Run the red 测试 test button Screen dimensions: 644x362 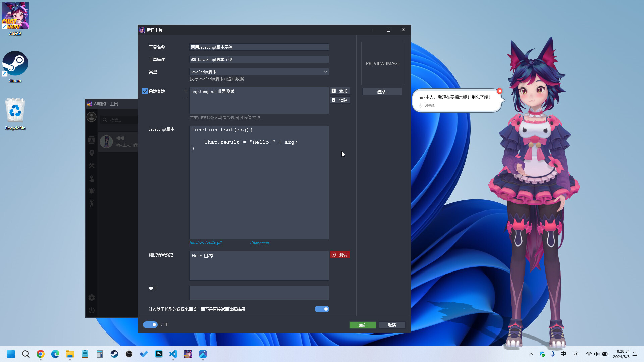point(340,255)
